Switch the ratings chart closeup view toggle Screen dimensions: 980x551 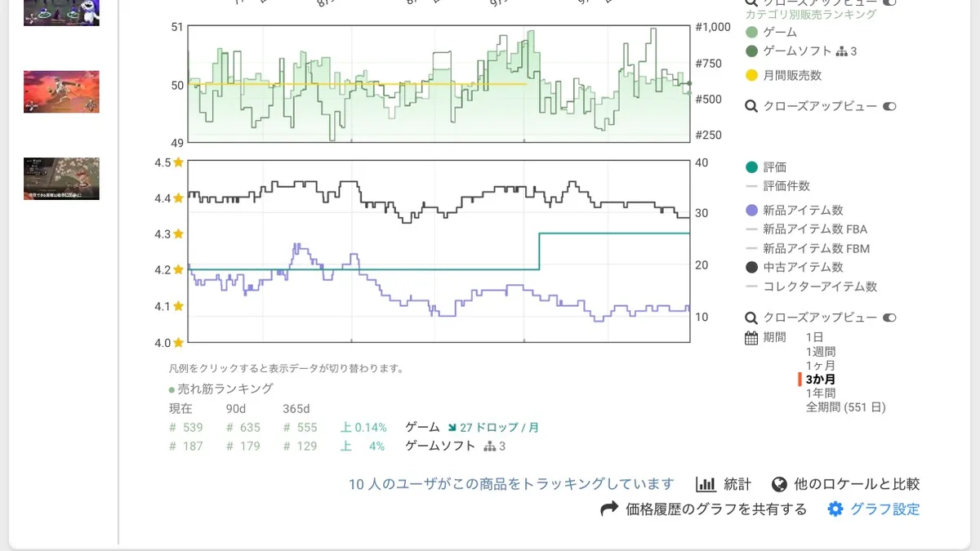pyautogui.click(x=890, y=318)
